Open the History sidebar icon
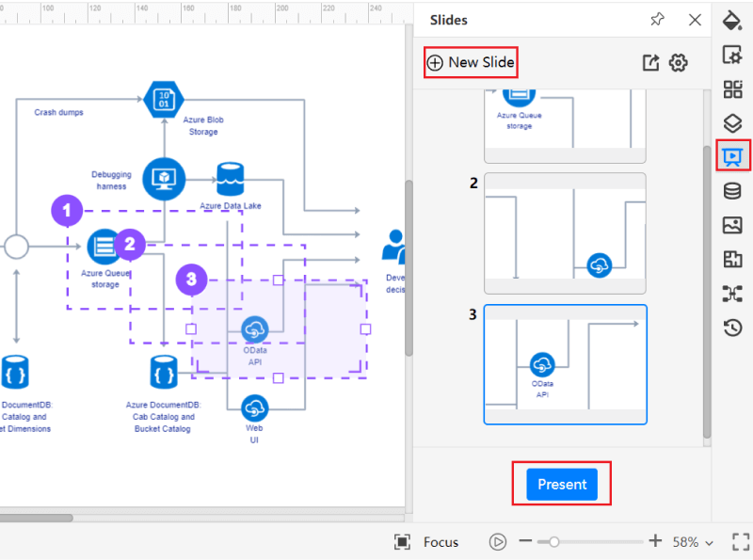The height and width of the screenshot is (560, 753). click(732, 328)
